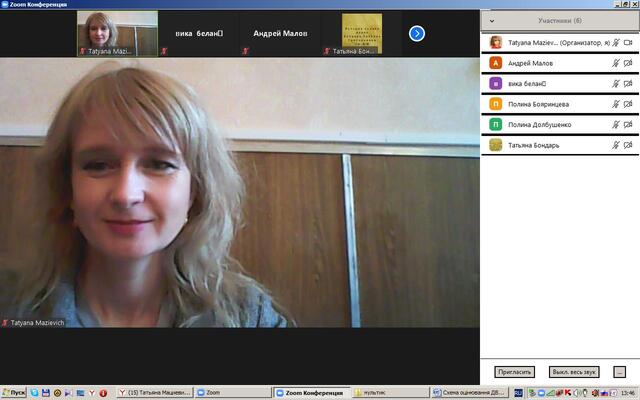Toggle camera-off icon for Андрей Малов

(x=628, y=63)
